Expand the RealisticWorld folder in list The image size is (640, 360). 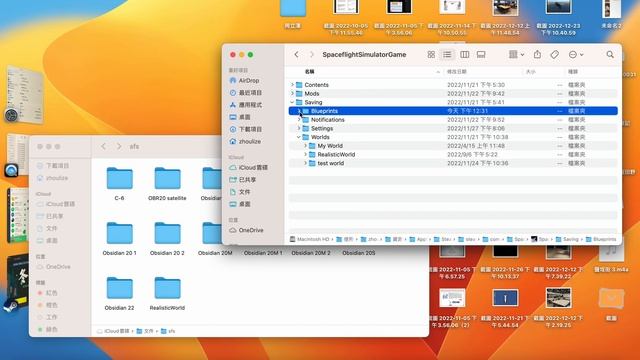point(305,155)
